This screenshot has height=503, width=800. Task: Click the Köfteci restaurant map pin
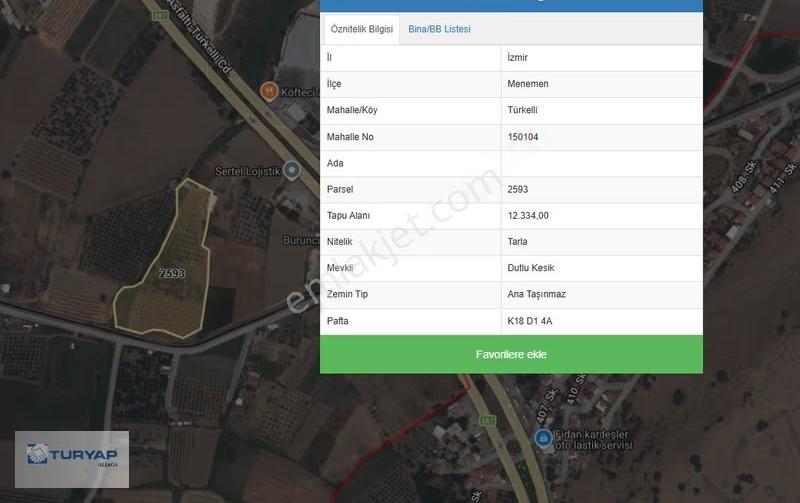coord(269,91)
